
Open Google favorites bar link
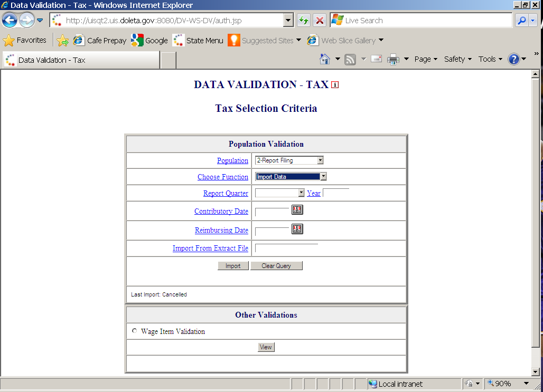(x=149, y=40)
